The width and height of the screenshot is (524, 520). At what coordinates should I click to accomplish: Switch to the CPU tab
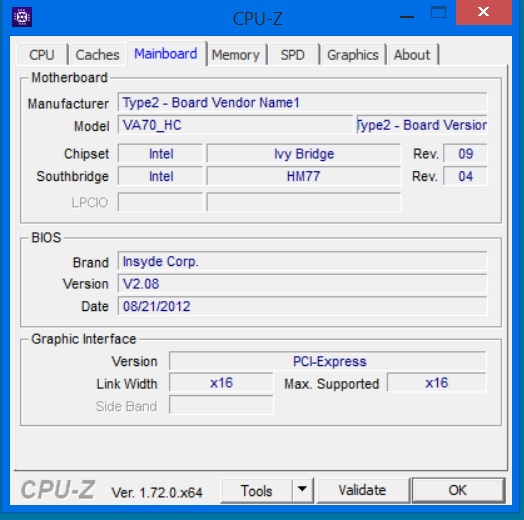[42, 55]
